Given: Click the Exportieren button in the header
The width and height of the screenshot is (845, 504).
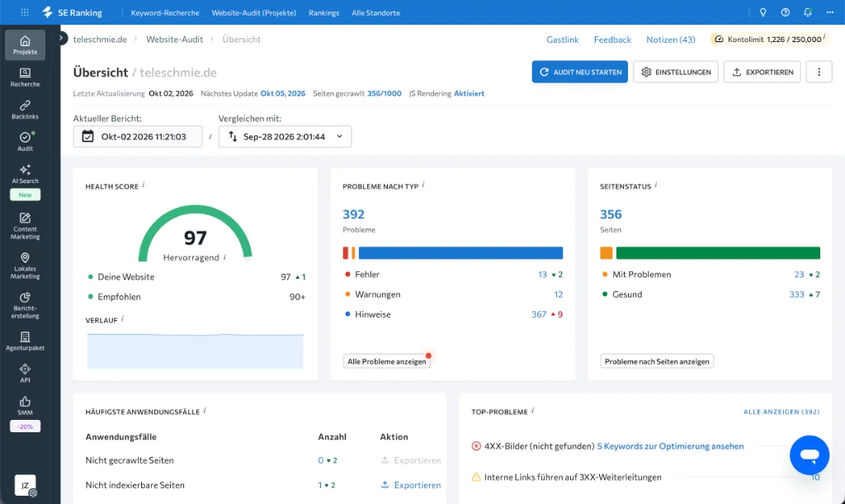Looking at the screenshot, I should pyautogui.click(x=762, y=72).
